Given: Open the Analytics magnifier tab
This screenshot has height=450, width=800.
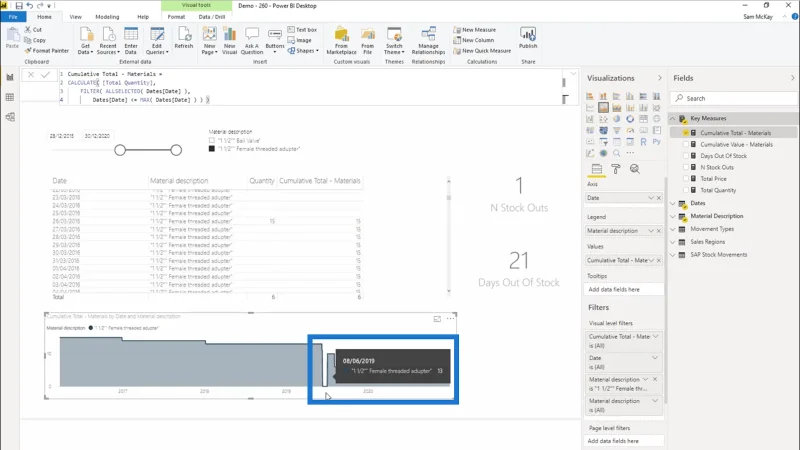Looking at the screenshot, I should (x=635, y=169).
